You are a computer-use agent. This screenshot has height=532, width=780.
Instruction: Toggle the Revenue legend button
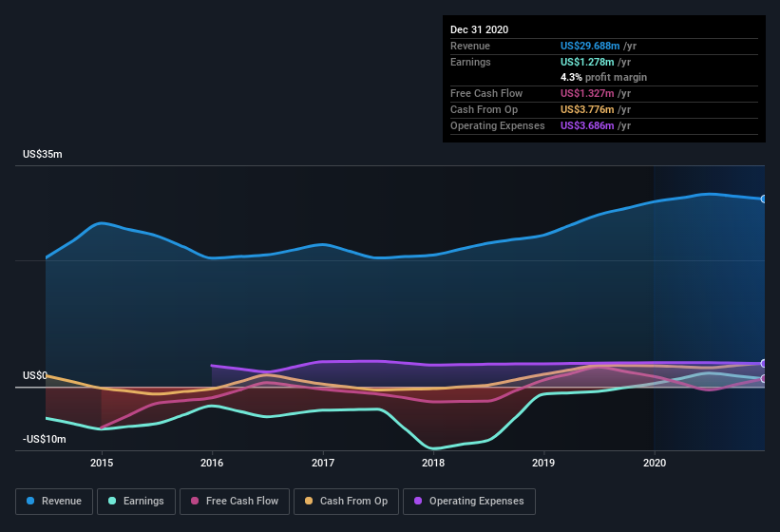point(54,502)
